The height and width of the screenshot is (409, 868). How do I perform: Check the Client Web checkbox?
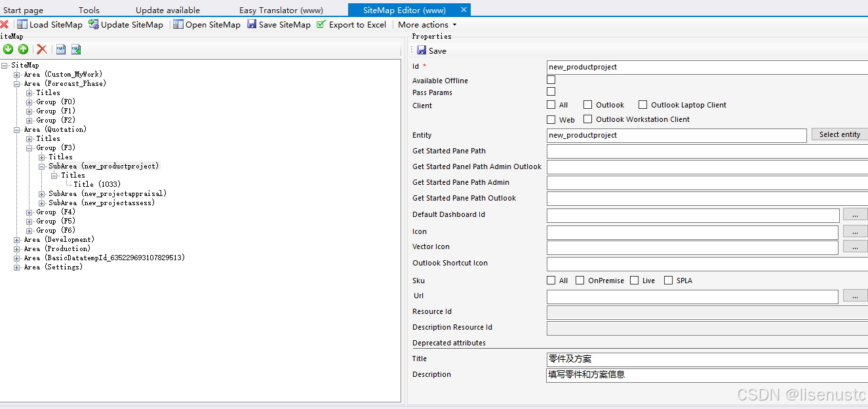[x=551, y=119]
